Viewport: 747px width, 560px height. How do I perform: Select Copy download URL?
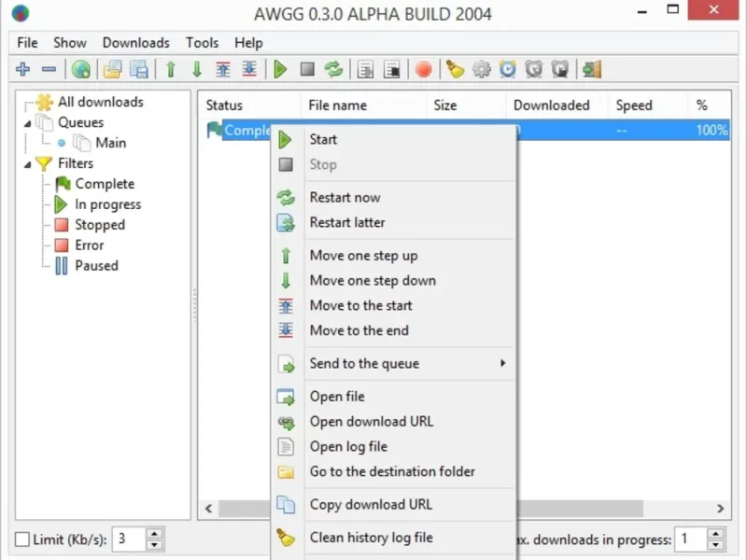tap(393, 505)
